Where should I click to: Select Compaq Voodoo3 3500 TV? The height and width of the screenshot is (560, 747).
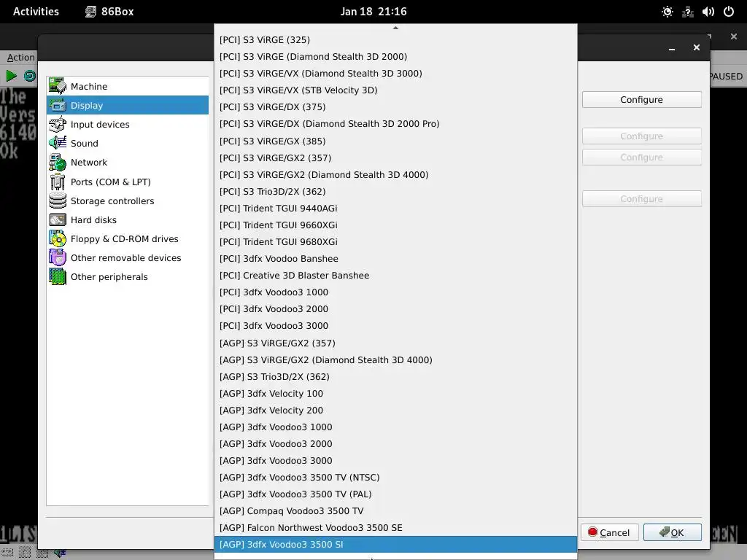(395, 511)
